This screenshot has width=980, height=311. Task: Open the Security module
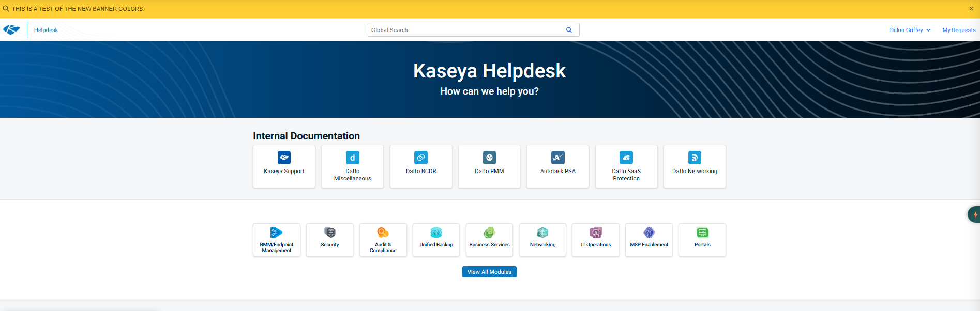330,240
